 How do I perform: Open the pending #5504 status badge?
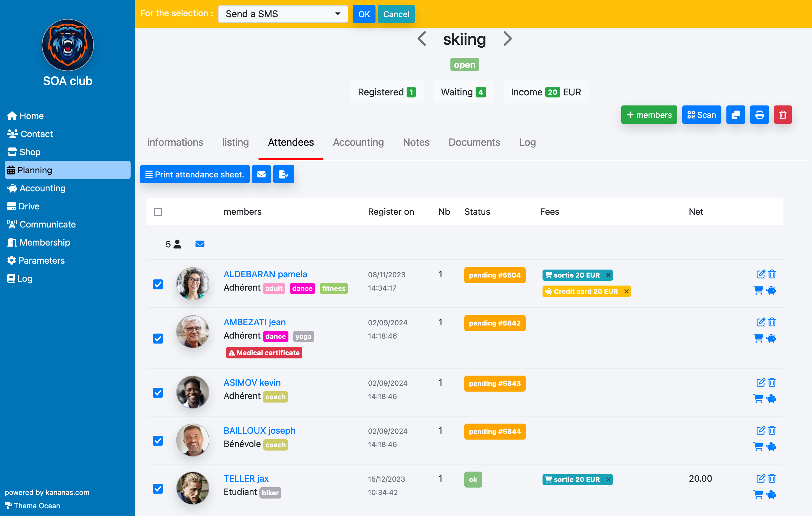(x=495, y=275)
